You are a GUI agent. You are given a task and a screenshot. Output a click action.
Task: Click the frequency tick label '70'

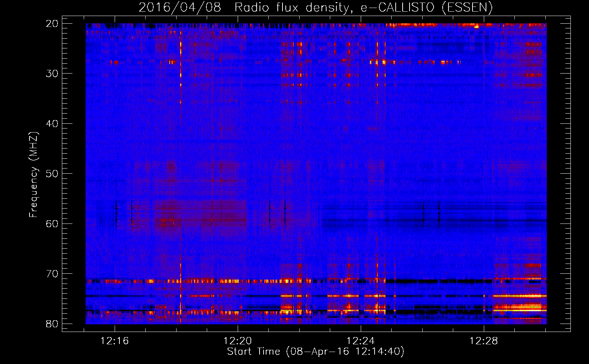(52, 274)
